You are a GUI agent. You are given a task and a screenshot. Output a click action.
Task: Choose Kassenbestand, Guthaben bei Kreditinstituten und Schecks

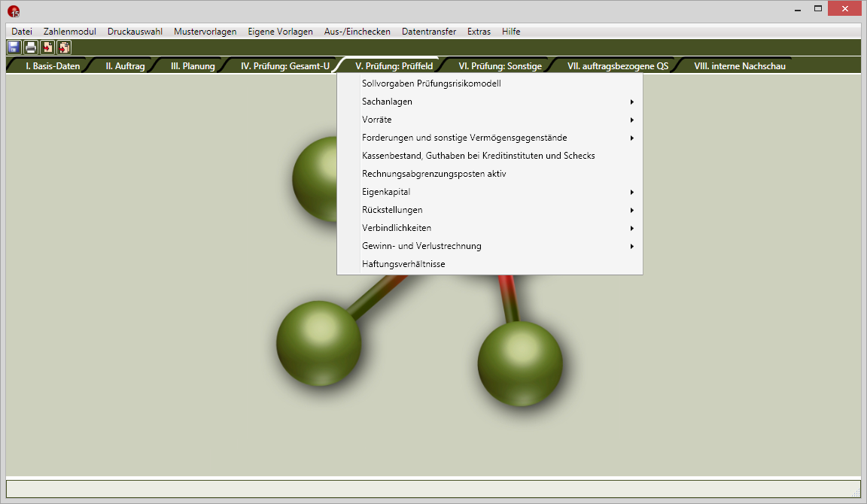coord(478,156)
